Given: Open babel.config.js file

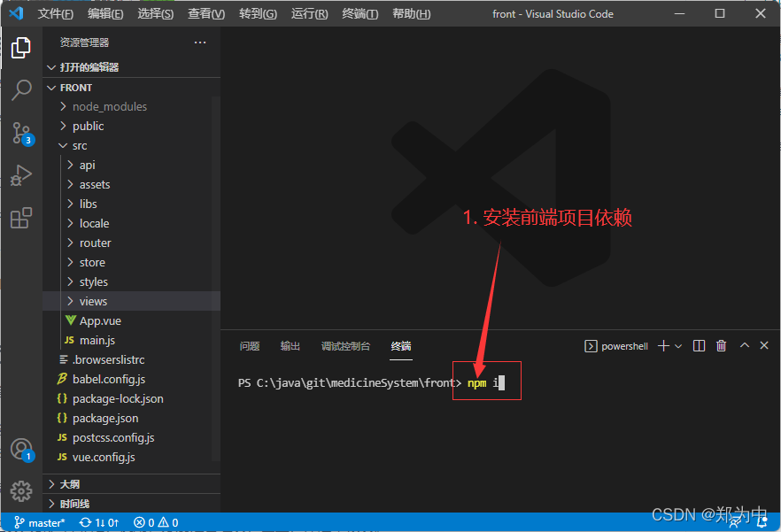Looking at the screenshot, I should pos(131,379).
